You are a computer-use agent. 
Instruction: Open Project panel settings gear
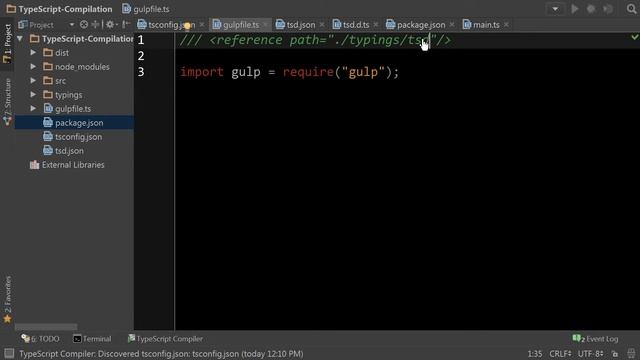(x=110, y=24)
